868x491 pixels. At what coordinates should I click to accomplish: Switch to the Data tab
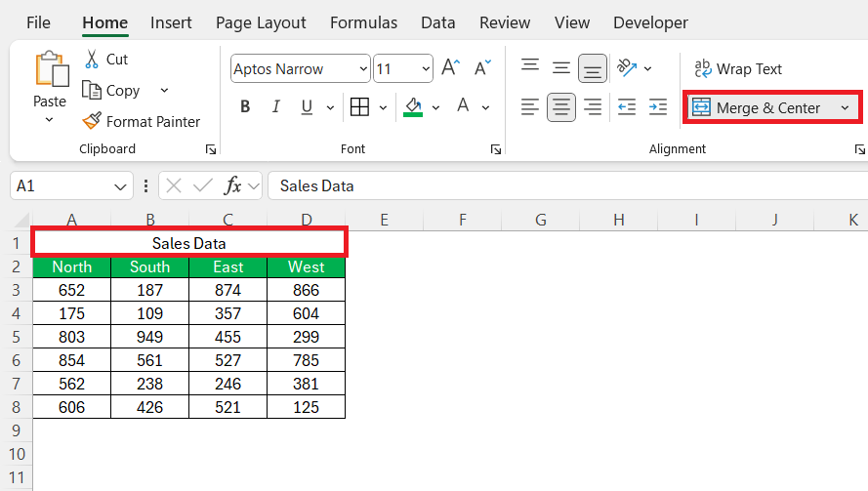(437, 22)
